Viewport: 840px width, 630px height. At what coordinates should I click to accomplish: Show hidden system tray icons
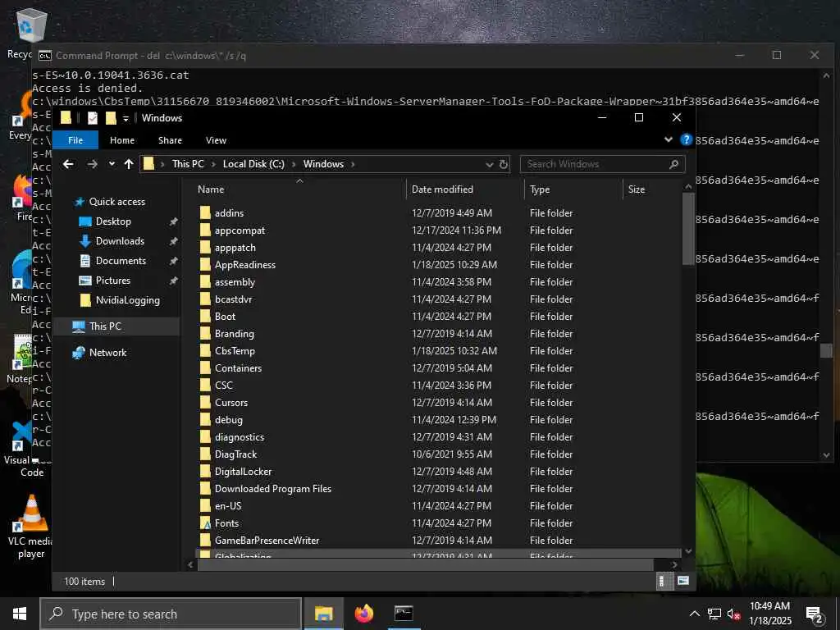(694, 614)
